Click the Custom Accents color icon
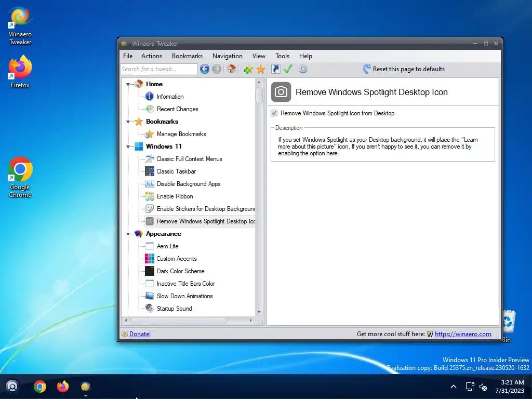 click(x=150, y=259)
